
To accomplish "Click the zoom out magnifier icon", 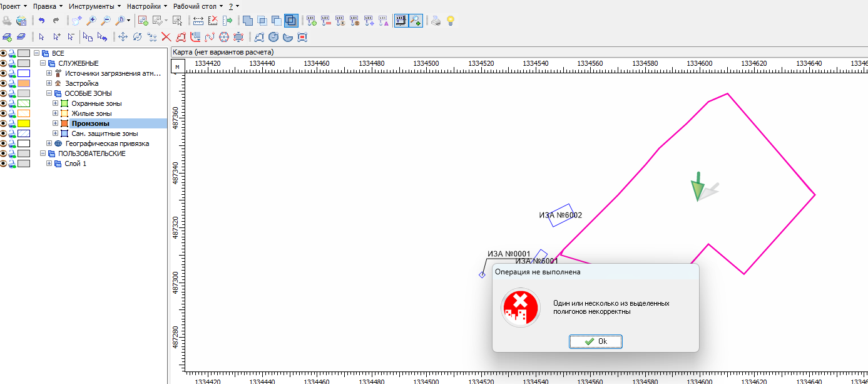I will [105, 21].
